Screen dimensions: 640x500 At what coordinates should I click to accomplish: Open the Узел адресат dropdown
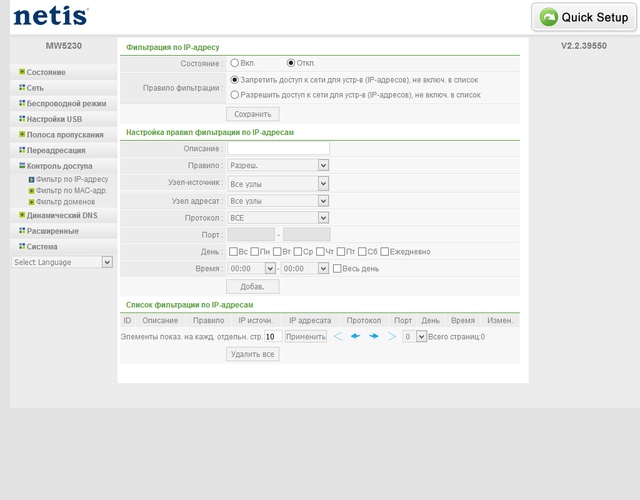point(278,201)
